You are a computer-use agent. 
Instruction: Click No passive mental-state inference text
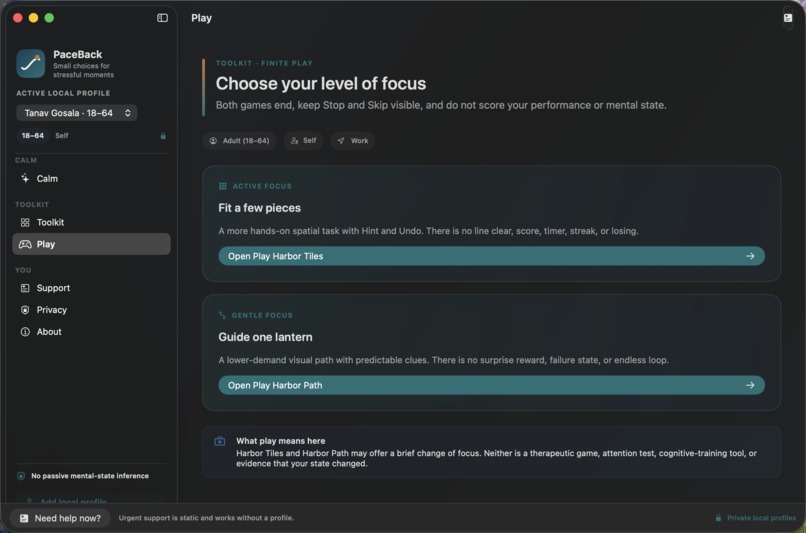tap(90, 476)
